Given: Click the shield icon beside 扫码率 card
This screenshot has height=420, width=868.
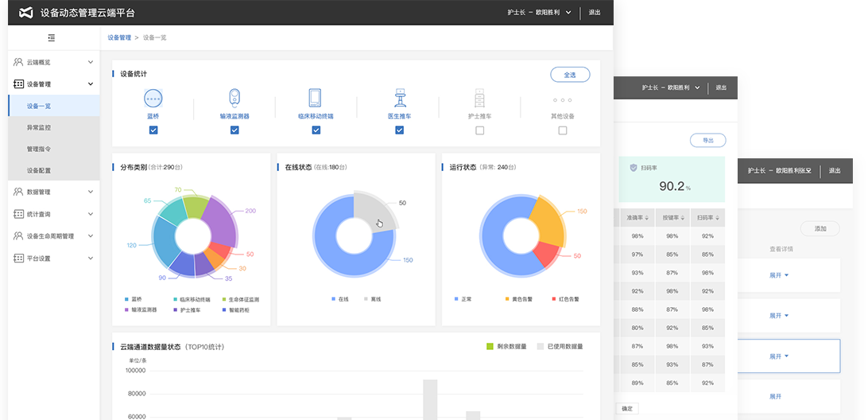Looking at the screenshot, I should (634, 167).
